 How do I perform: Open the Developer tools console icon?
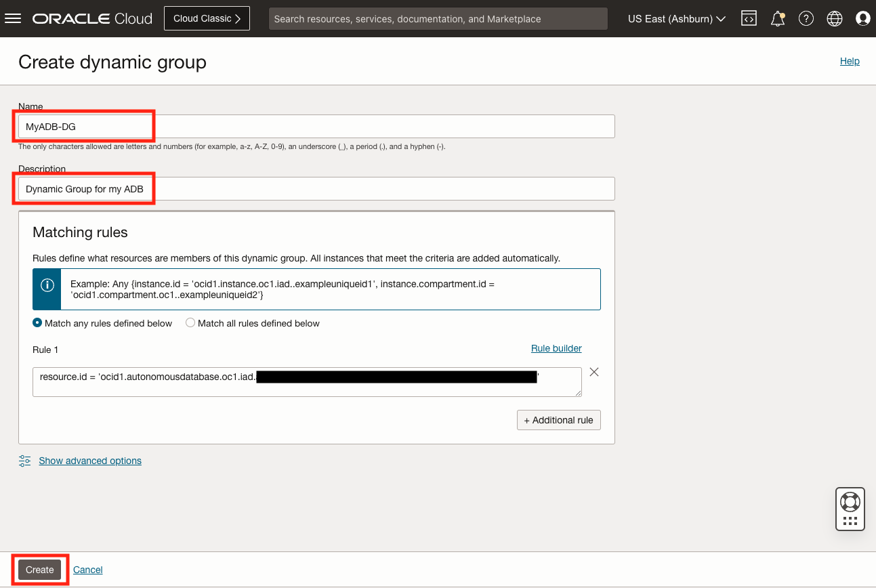(x=749, y=18)
